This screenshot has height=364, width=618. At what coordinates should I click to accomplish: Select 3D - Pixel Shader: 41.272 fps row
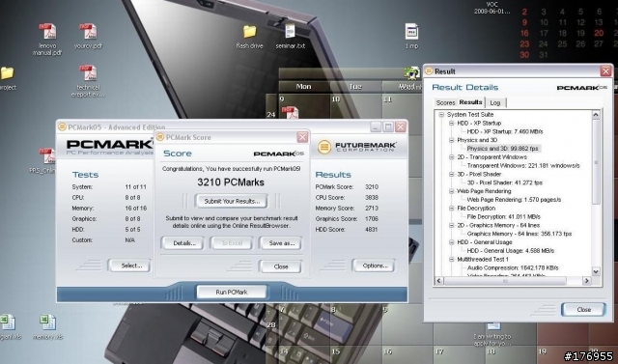tap(504, 182)
